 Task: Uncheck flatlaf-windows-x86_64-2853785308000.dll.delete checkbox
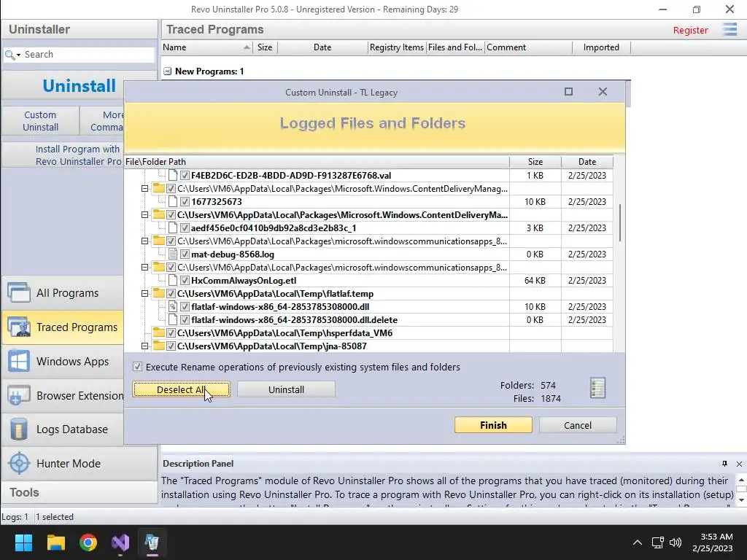(x=185, y=320)
